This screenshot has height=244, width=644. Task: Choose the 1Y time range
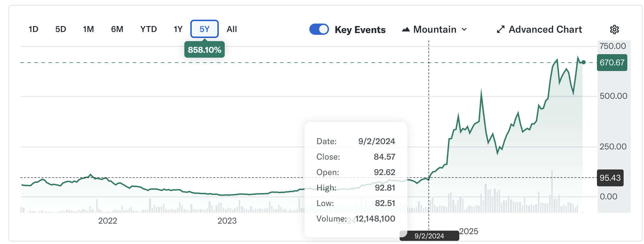(178, 29)
